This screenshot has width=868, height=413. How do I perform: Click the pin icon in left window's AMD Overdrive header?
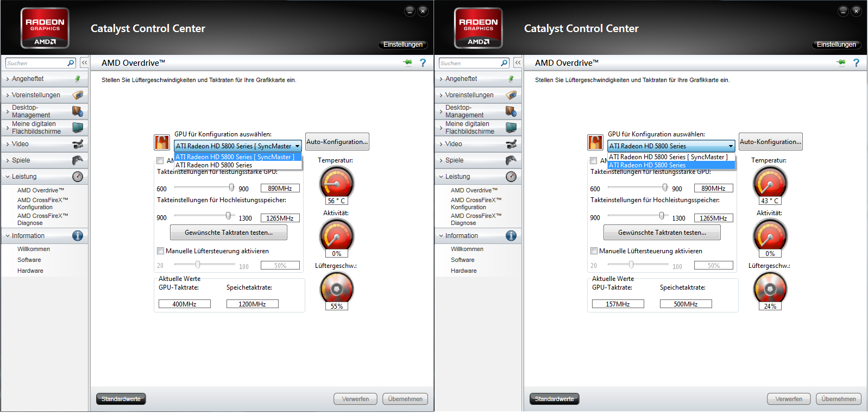pyautogui.click(x=407, y=62)
